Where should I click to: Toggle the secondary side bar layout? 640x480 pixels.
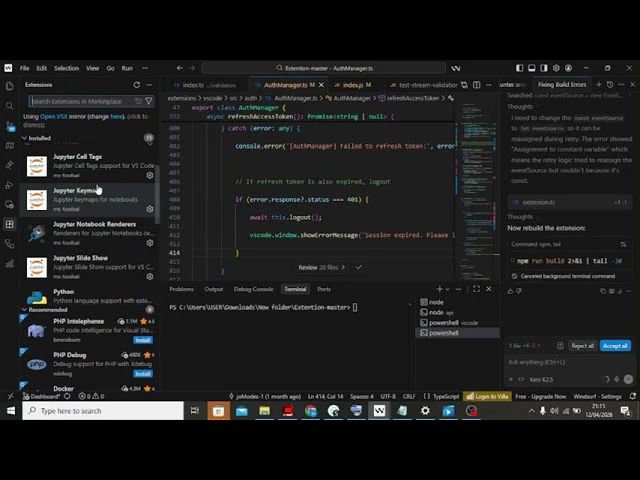[544, 68]
